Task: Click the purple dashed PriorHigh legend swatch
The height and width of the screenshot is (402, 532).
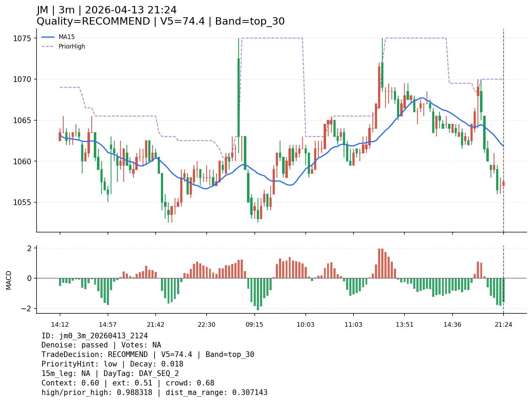Action: pos(48,46)
